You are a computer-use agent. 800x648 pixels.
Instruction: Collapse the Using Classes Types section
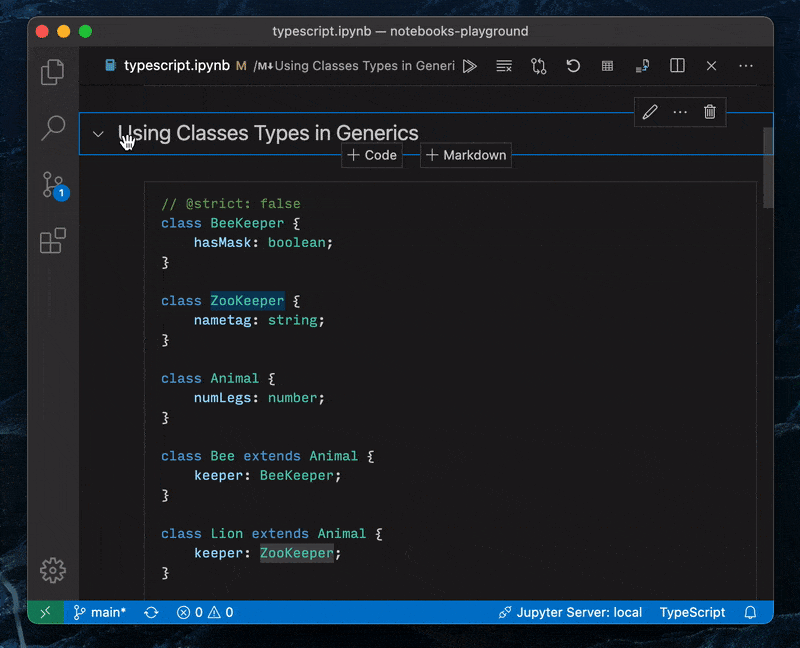point(98,134)
